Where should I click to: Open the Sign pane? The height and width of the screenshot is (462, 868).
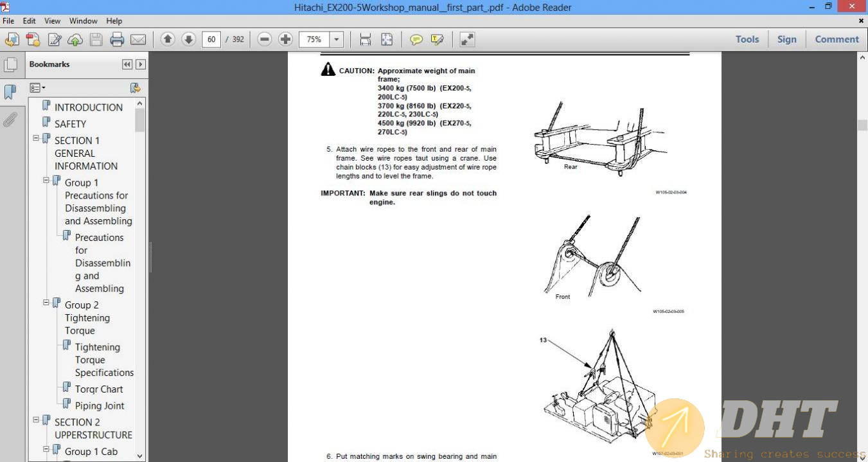click(787, 39)
